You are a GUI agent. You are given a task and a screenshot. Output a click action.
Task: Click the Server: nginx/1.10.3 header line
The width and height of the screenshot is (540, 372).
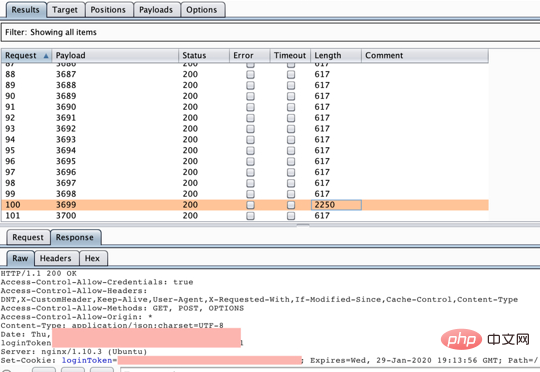[x=74, y=352]
